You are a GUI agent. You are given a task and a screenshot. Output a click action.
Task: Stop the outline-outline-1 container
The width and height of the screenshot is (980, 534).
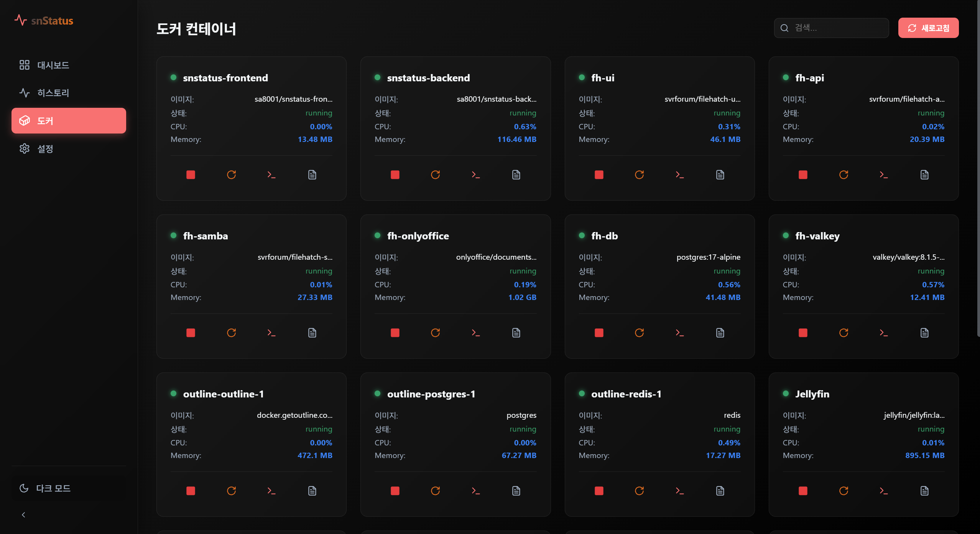pos(191,491)
